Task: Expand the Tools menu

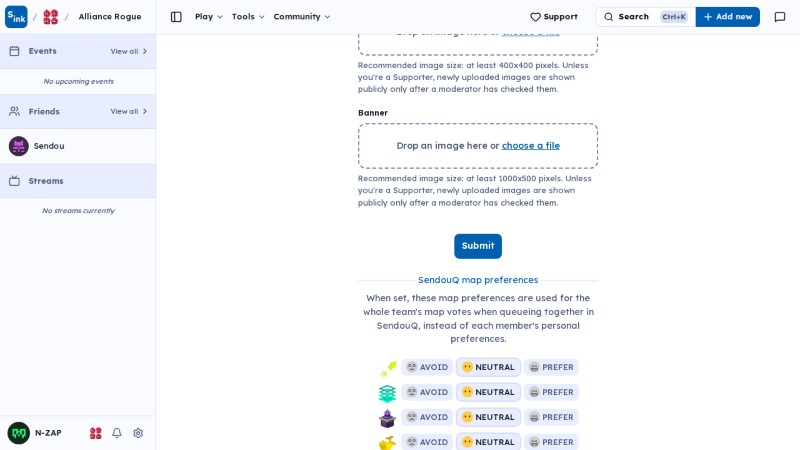Action: click(x=248, y=17)
